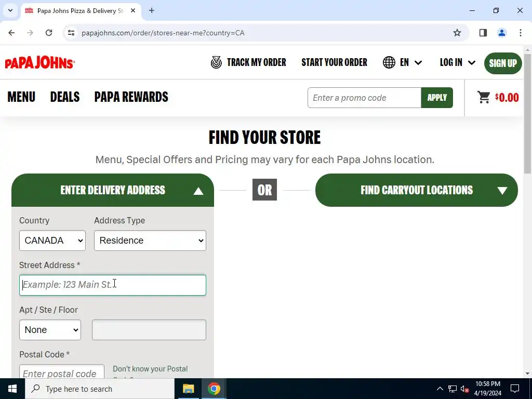532x399 pixels.
Task: Click the $0.00 cart total
Action: (x=507, y=98)
